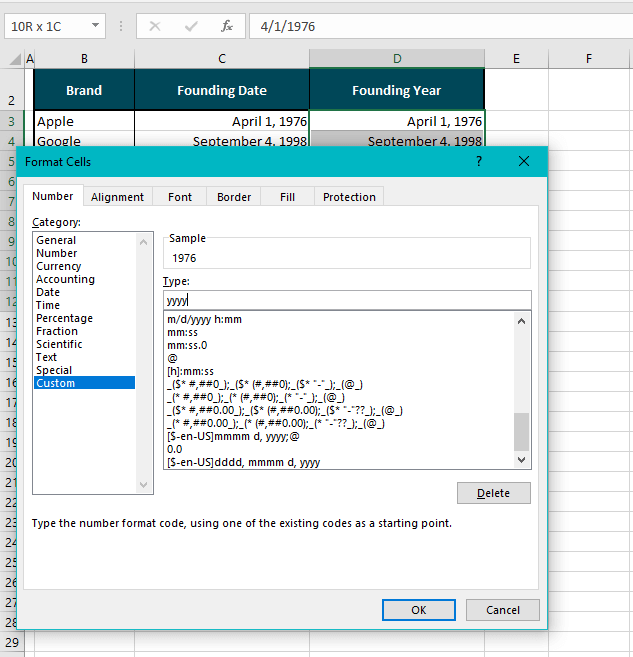Click the formula bar Enter checkmark icon
This screenshot has width=633, height=657.
pyautogui.click(x=191, y=26)
